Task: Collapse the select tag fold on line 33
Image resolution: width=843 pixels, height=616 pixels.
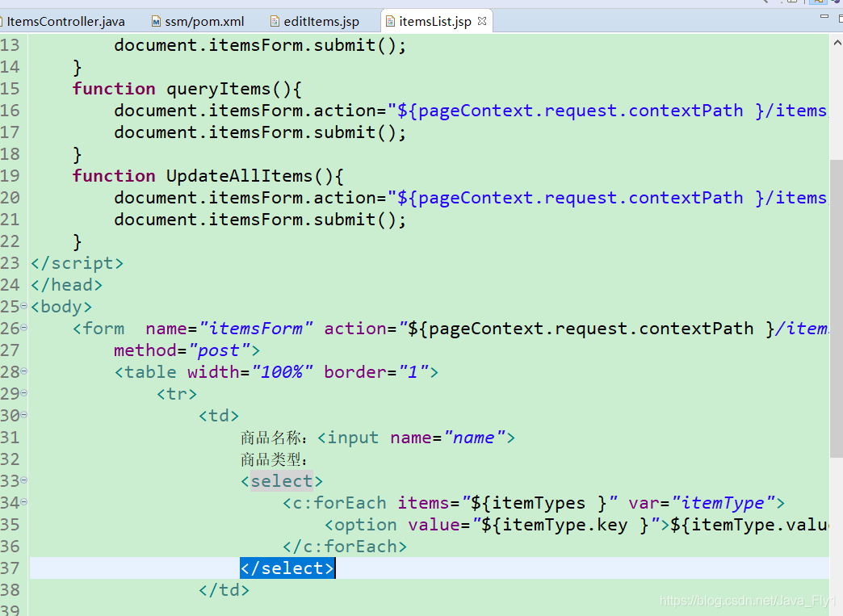Action: click(23, 480)
